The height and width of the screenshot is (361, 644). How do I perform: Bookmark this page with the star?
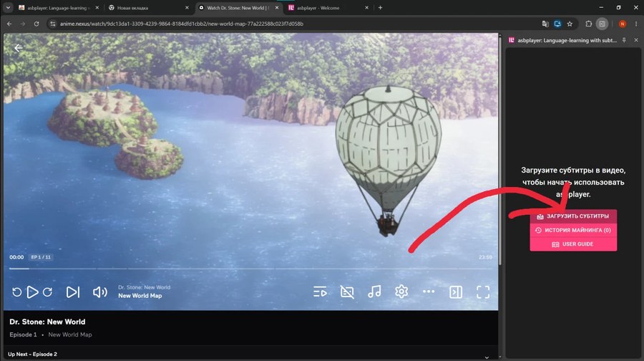pyautogui.click(x=570, y=24)
